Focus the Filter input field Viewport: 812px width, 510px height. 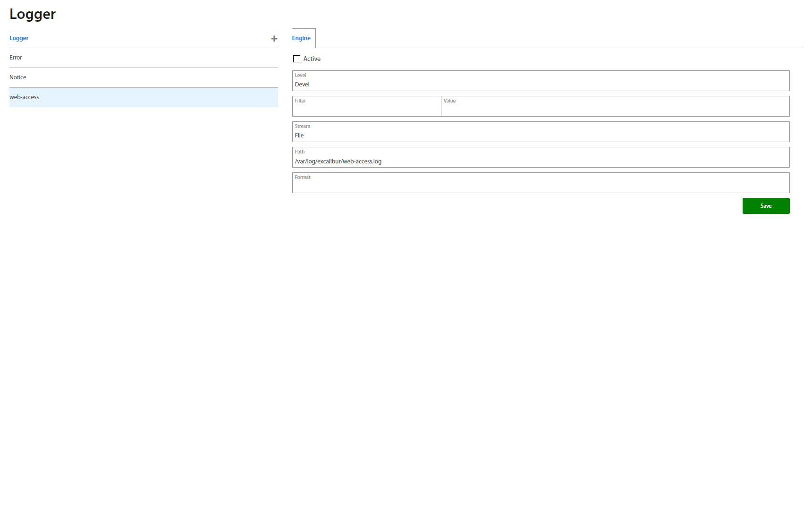(366, 108)
